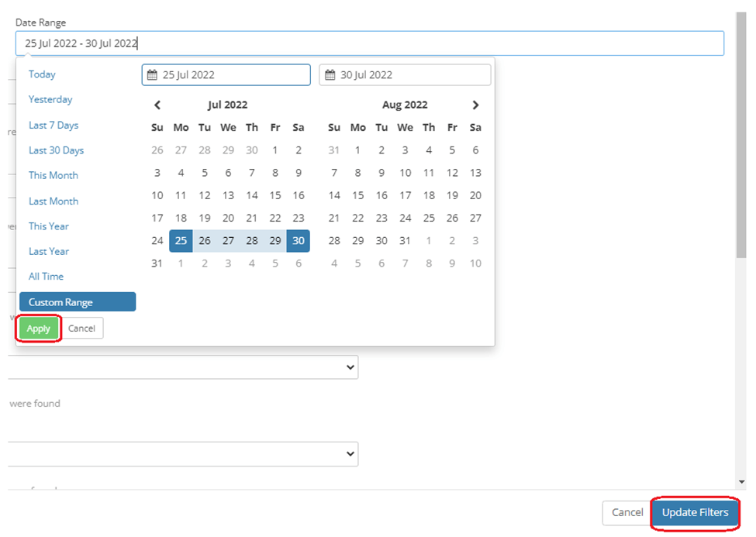
Task: Click the calendar icon in the start date field
Action: 152,74
